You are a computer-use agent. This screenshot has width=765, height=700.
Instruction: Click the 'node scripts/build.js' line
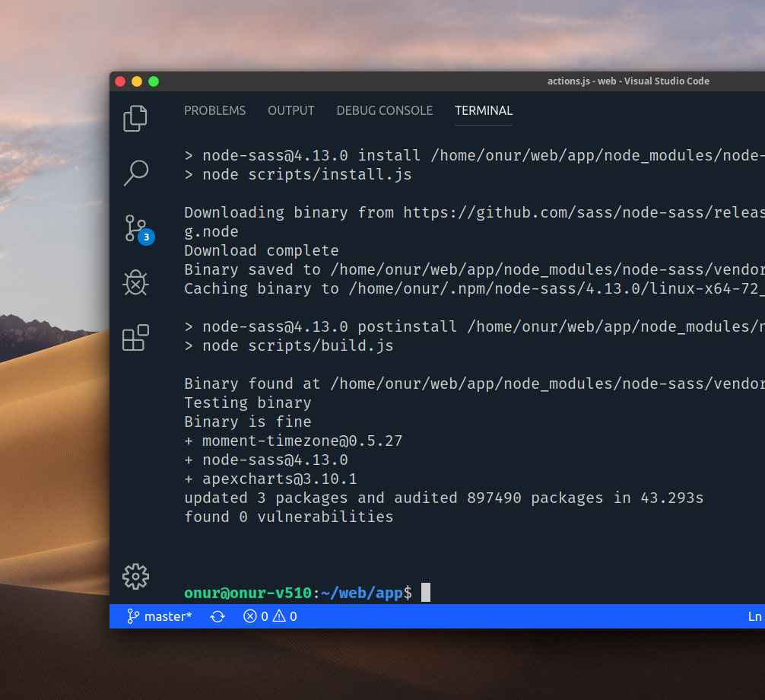click(289, 345)
